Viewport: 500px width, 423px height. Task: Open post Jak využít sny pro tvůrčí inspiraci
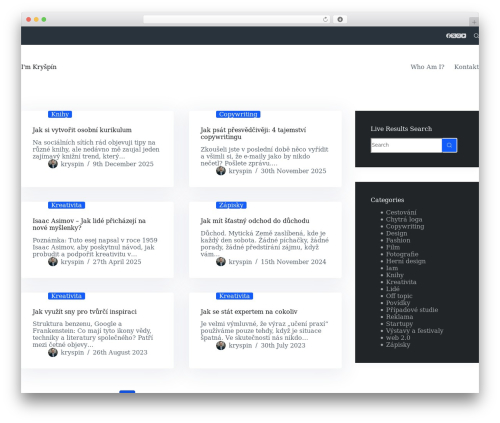84,312
